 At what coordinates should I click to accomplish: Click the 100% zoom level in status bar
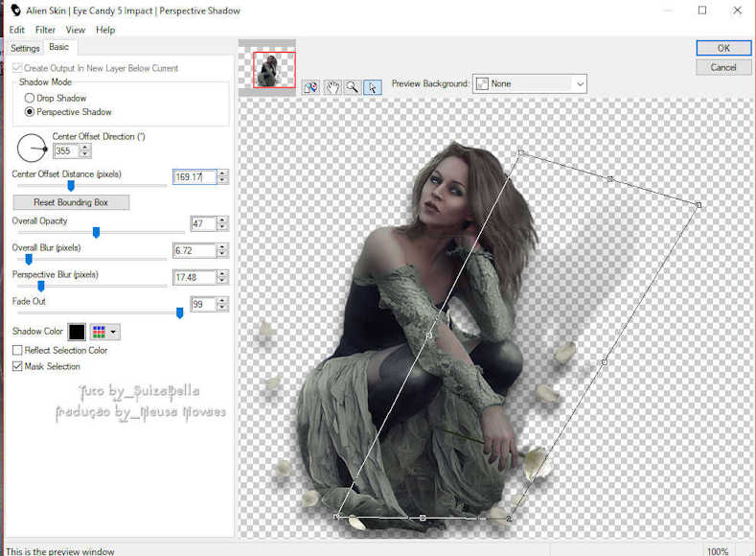[x=718, y=551]
